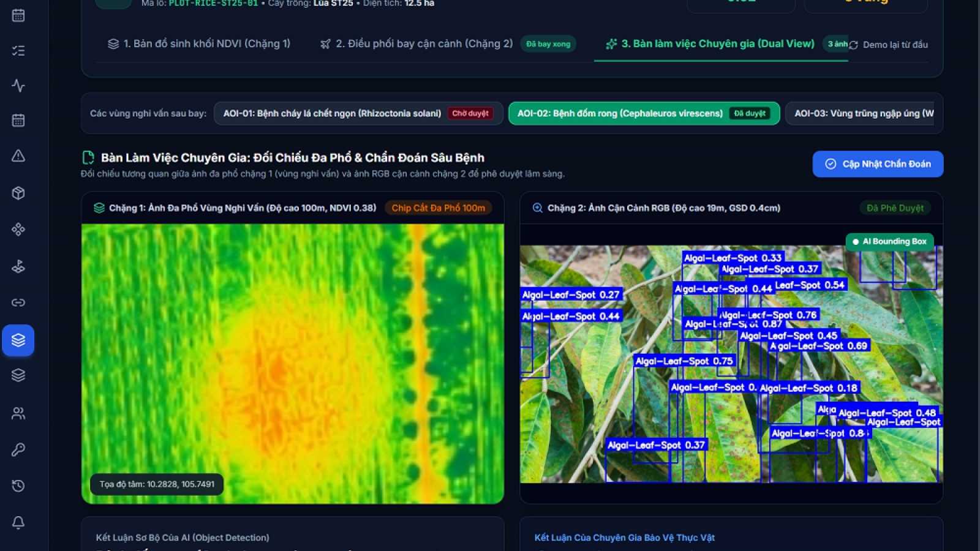This screenshot has width=980, height=551.
Task: Select the four-diamond components icon in sidebar
Action: point(18,230)
